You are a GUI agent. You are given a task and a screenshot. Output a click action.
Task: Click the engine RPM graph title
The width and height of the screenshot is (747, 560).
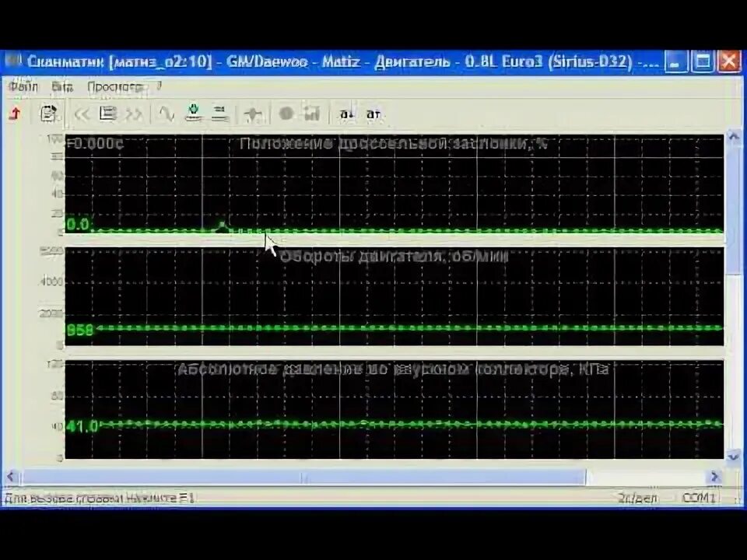tap(394, 257)
